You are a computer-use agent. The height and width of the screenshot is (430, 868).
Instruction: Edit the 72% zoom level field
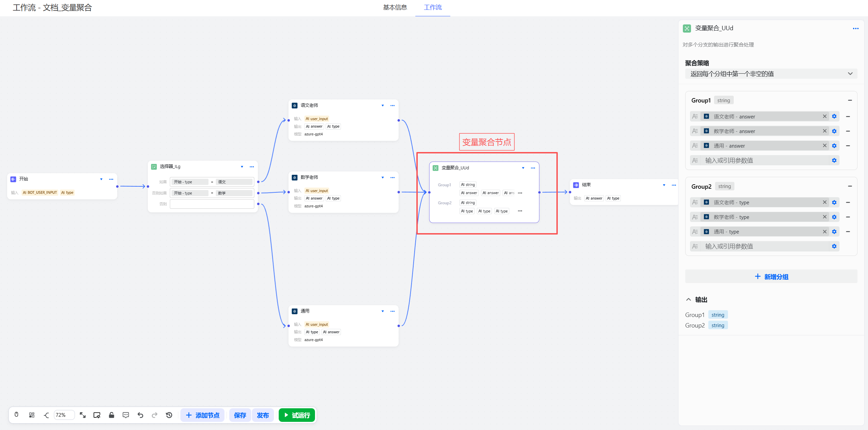[x=64, y=415]
